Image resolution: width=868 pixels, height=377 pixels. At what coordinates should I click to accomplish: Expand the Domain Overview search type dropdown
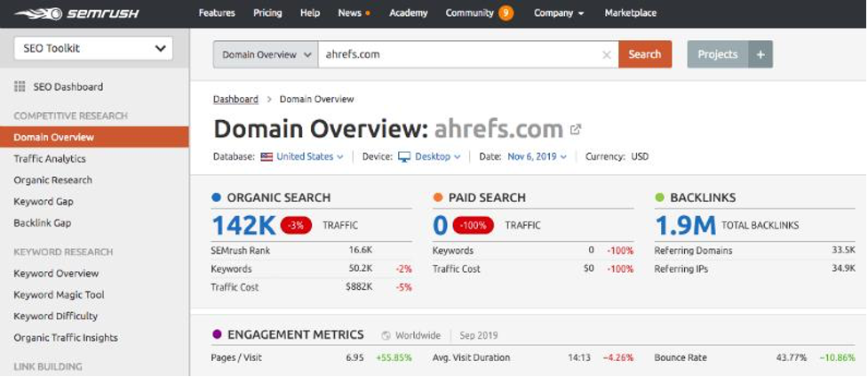point(266,54)
